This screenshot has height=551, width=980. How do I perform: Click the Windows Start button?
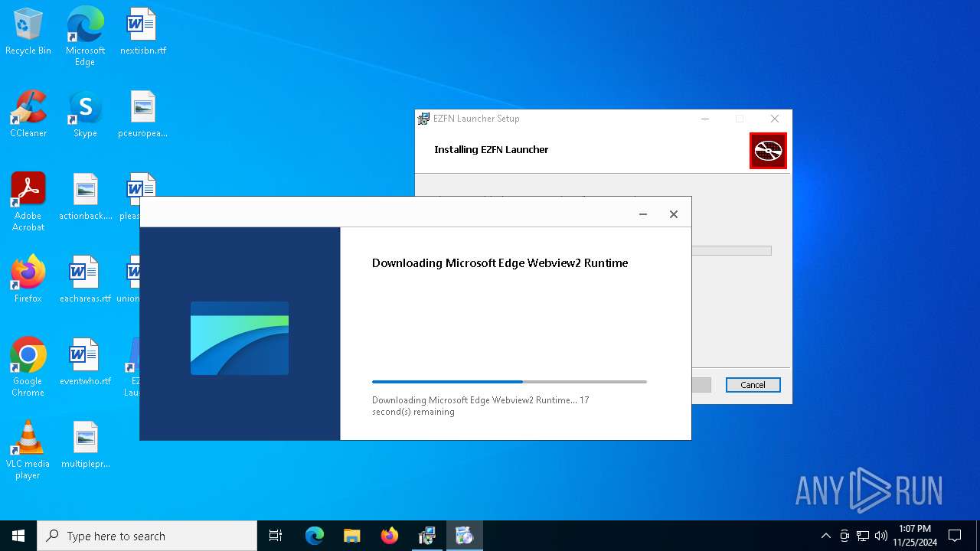pos(18,536)
